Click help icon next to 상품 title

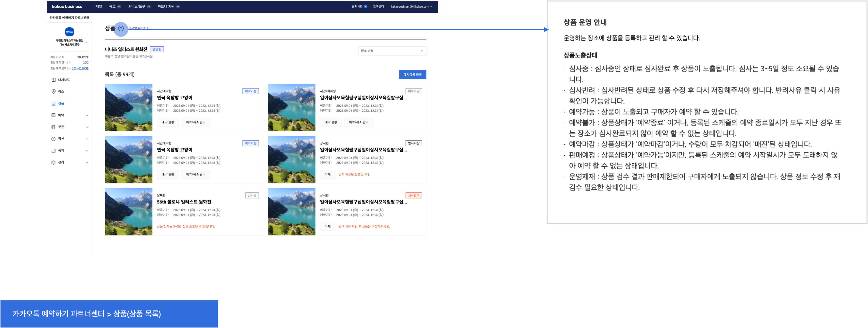[121, 29]
